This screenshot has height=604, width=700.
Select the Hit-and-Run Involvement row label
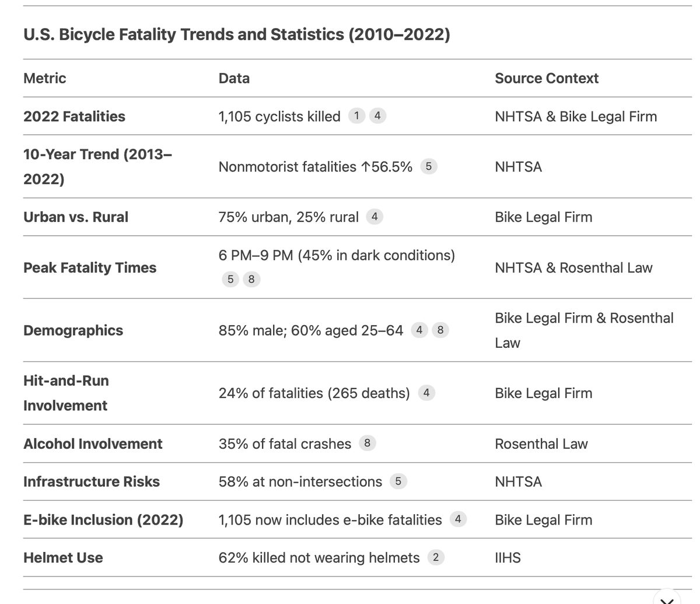pyautogui.click(x=66, y=393)
